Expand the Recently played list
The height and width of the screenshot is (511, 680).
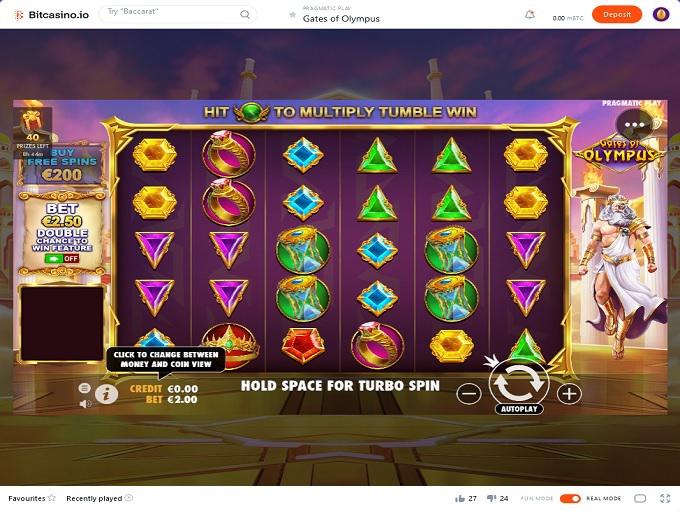click(99, 498)
